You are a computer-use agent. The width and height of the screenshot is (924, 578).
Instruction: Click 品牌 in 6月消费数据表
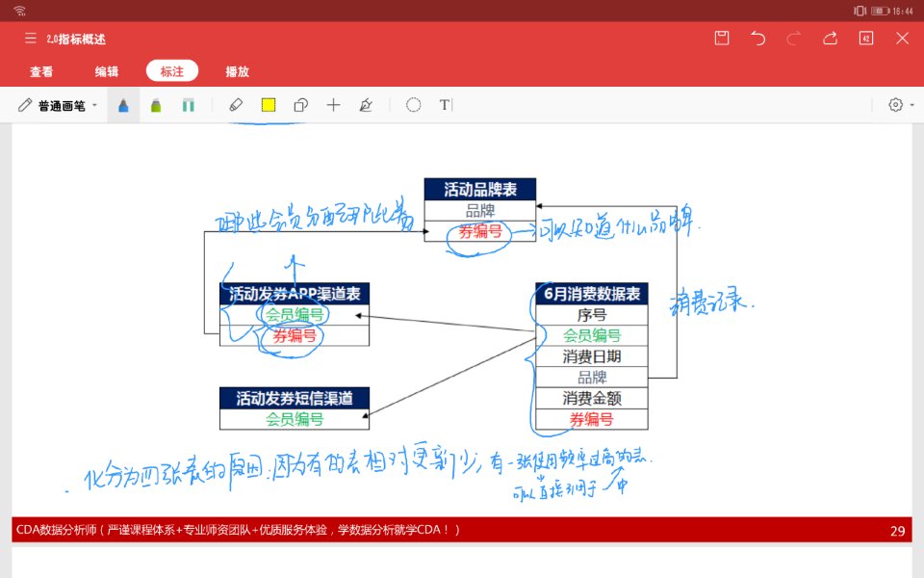coord(592,378)
